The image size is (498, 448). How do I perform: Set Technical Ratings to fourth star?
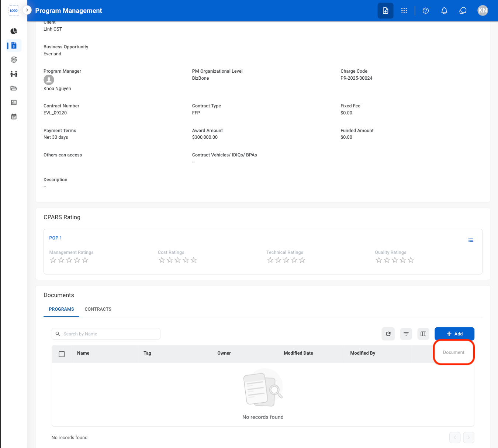pos(294,260)
